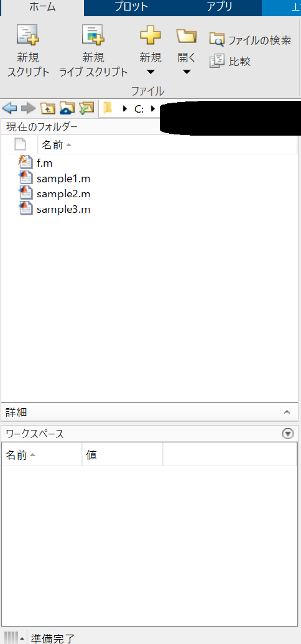Go back with the blue left arrow
Screen dimensions: 301x644
pos(9,108)
